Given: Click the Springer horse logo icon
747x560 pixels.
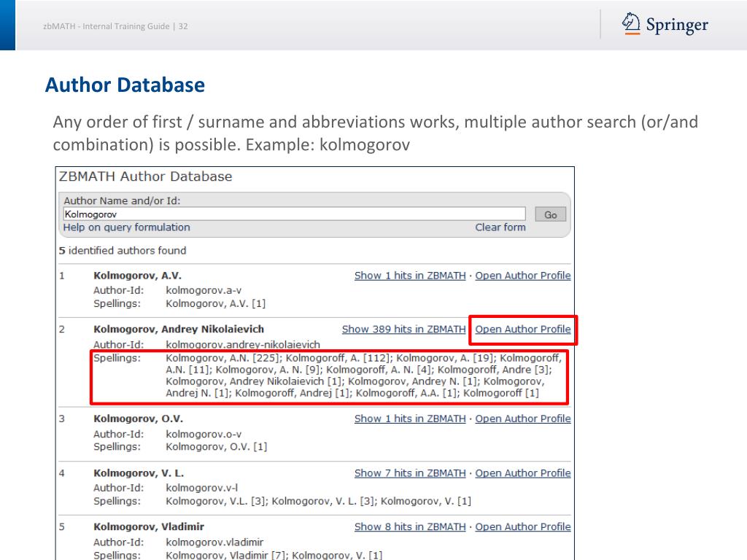Looking at the screenshot, I should click(631, 24).
